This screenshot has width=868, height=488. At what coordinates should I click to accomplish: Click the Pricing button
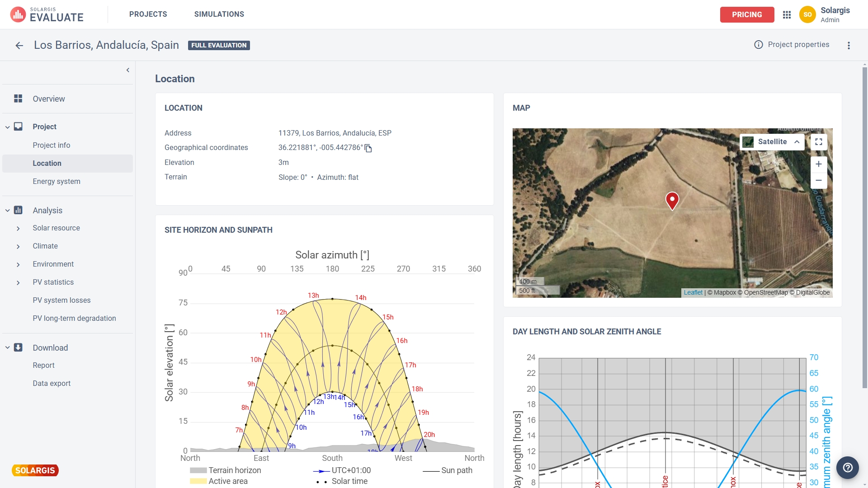[747, 14]
